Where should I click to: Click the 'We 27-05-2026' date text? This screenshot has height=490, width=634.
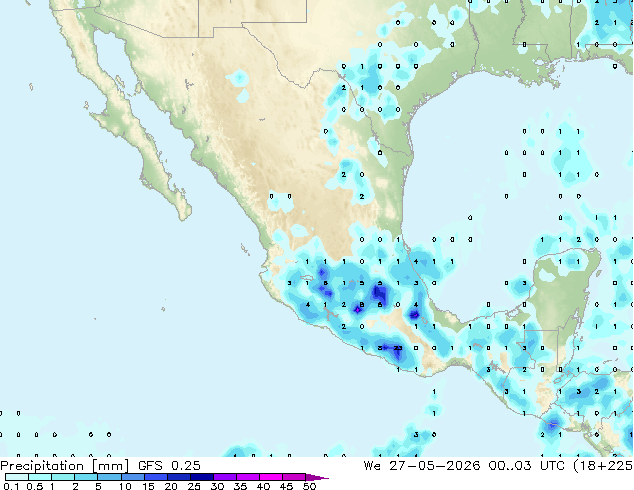422,466
